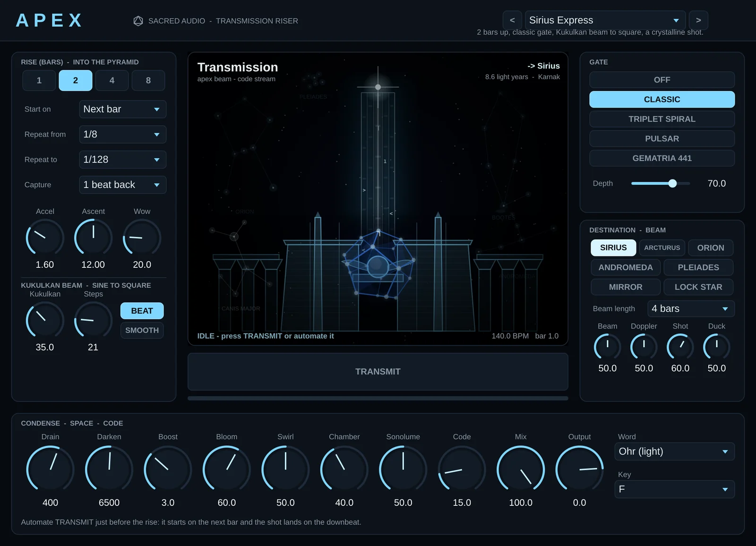Click the gate Depth slider handle
The image size is (756, 546).
click(672, 183)
